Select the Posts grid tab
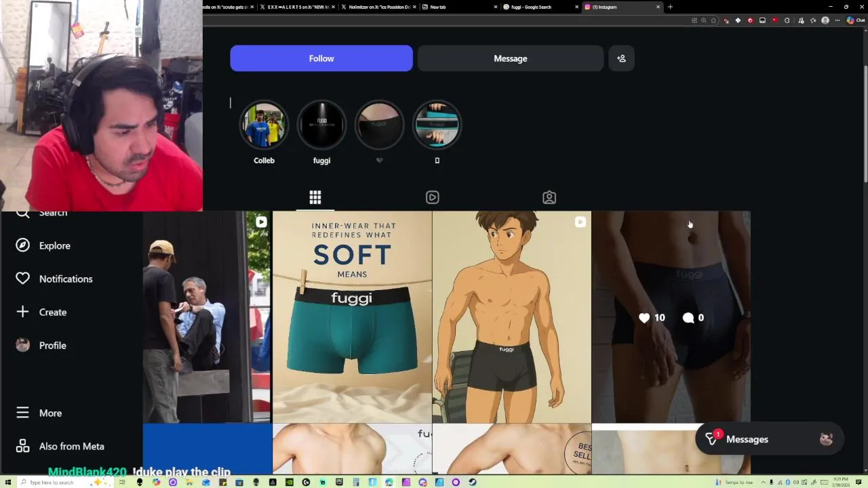This screenshot has width=868, height=488. pos(315,197)
